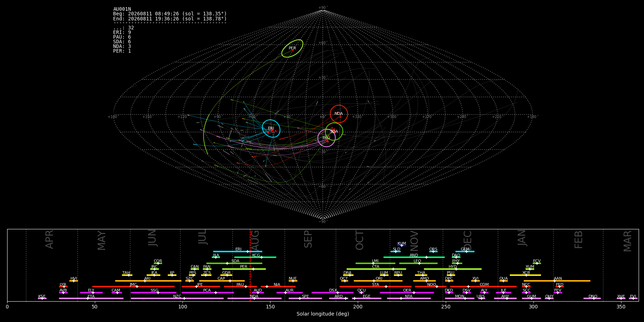This screenshot has height=322, width=644.
Task: Select the long orange ARI activity bar
Action: [x=148, y=281]
